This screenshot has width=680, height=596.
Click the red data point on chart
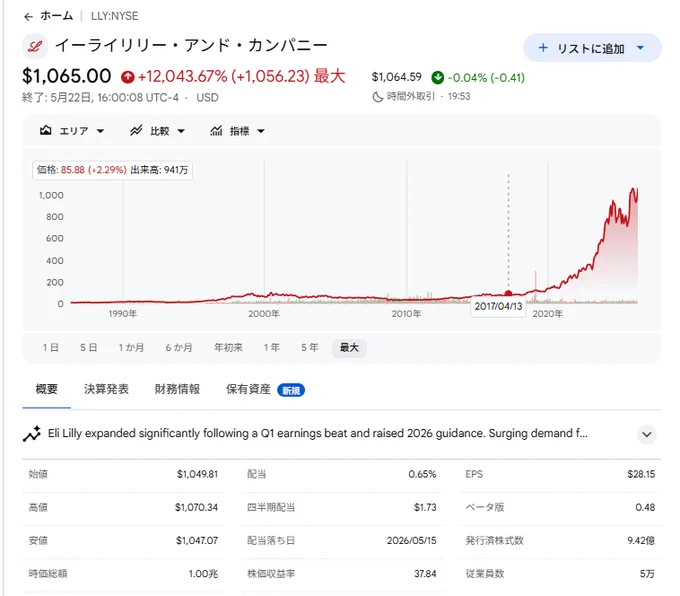coord(508,294)
